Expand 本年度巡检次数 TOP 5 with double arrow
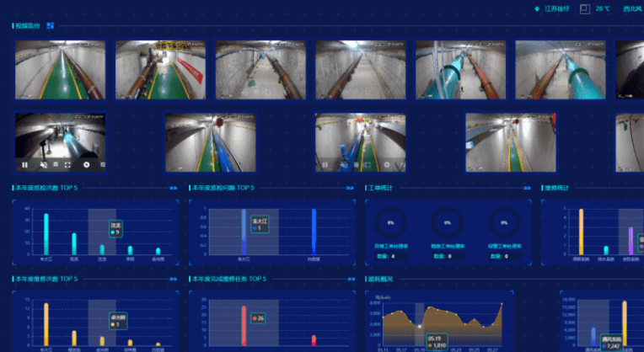 (x=174, y=188)
